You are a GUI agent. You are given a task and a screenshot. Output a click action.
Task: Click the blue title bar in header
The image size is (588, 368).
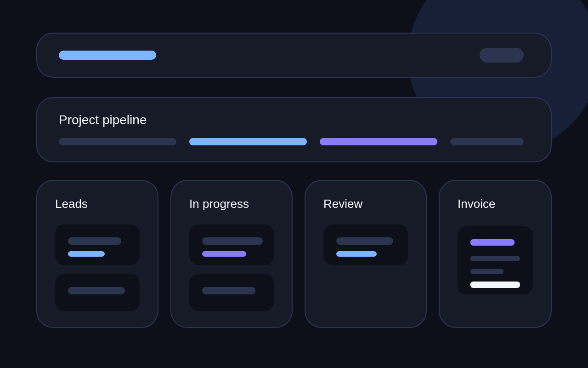[x=107, y=55]
